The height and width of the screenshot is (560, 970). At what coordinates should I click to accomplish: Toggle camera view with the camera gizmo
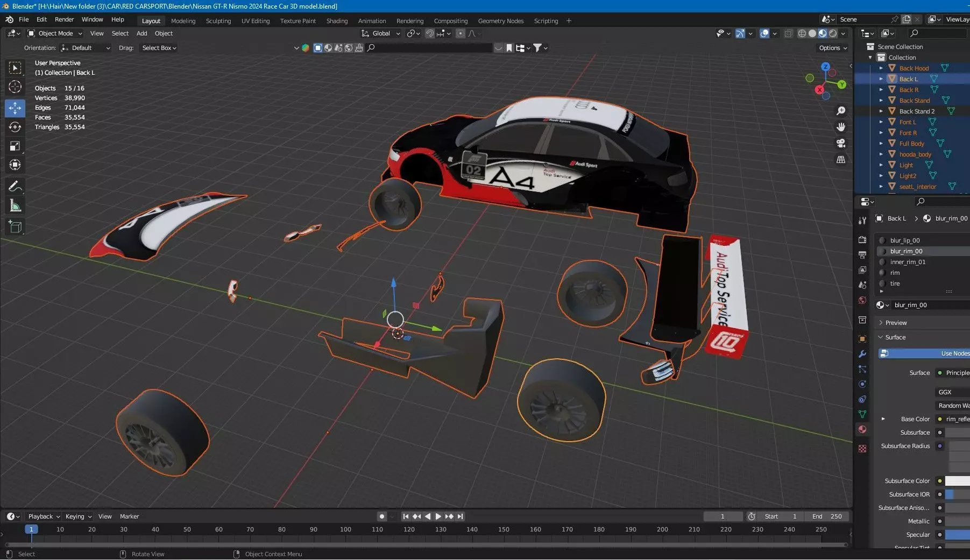(841, 143)
